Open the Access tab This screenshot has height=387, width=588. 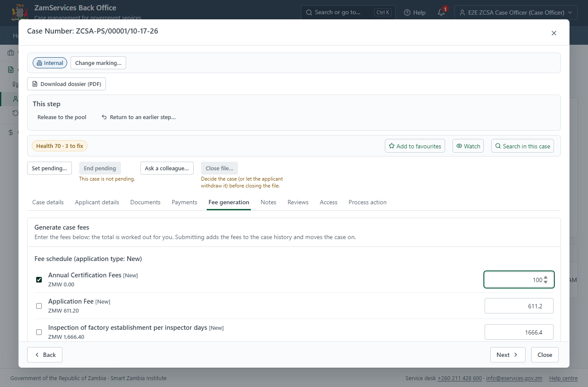click(328, 202)
